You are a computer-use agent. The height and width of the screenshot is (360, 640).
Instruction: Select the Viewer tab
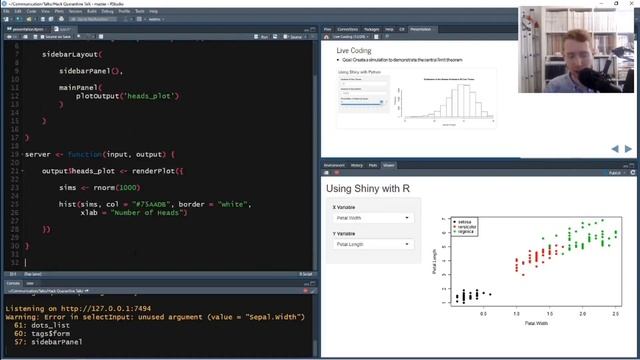(389, 165)
